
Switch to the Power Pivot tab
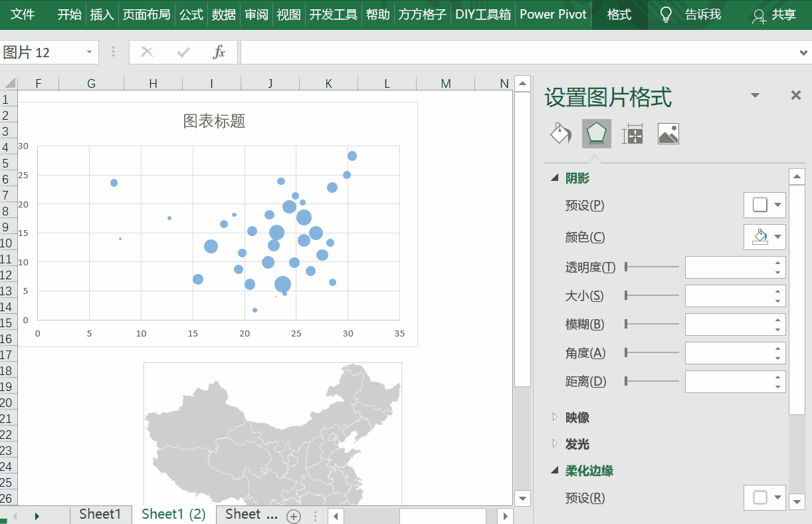[x=554, y=15]
